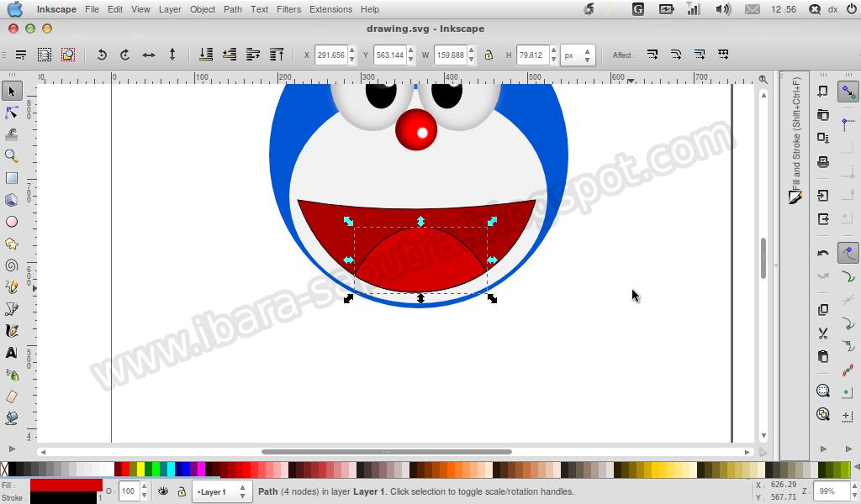Select the Star and polygon tool
The height and width of the screenshot is (504, 861).
pyautogui.click(x=12, y=244)
